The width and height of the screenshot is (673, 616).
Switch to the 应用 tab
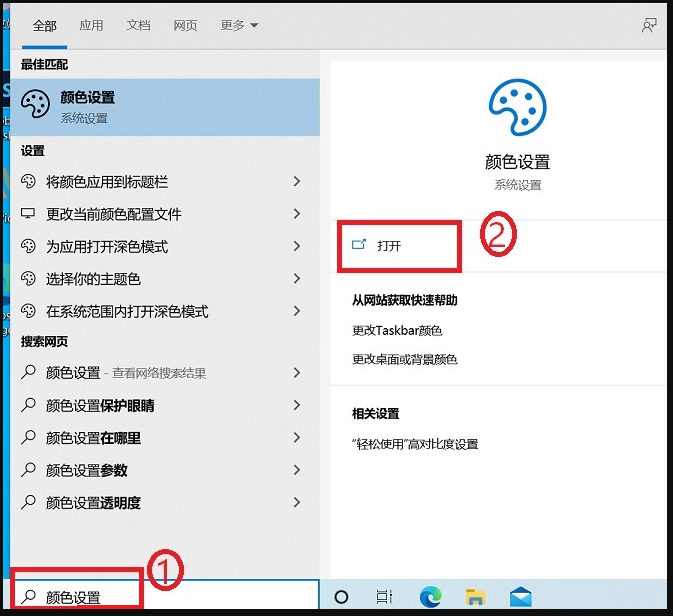[91, 25]
